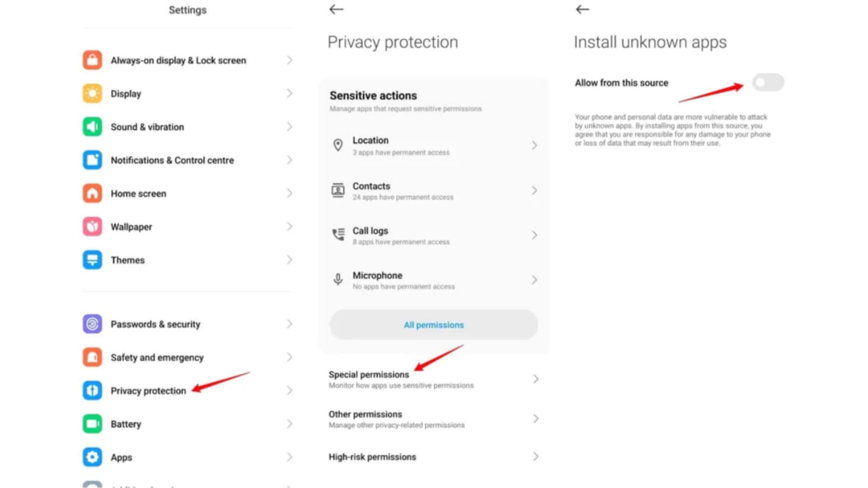Tap the pink Wallpaper icon
Image resolution: width=868 pixels, height=488 pixels.
click(x=92, y=227)
